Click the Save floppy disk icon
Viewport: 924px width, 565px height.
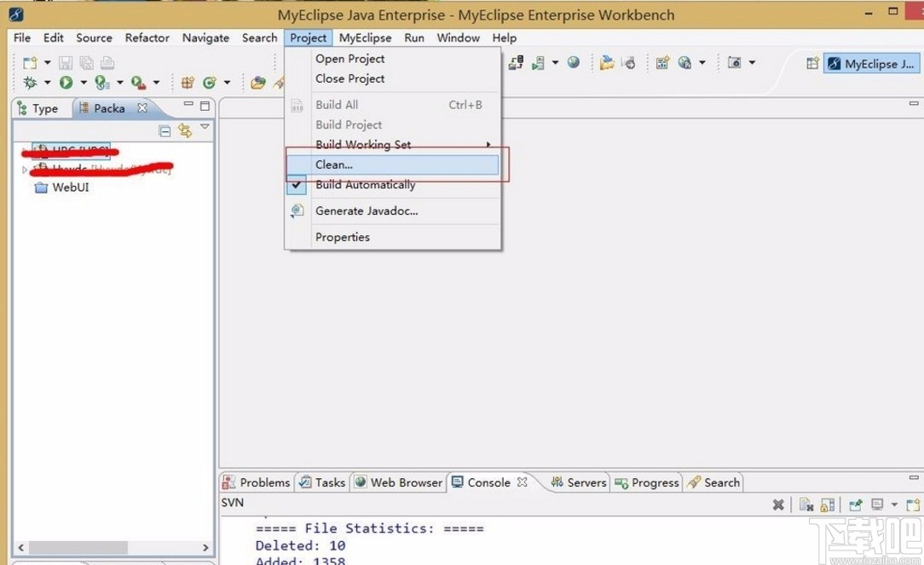[x=66, y=62]
